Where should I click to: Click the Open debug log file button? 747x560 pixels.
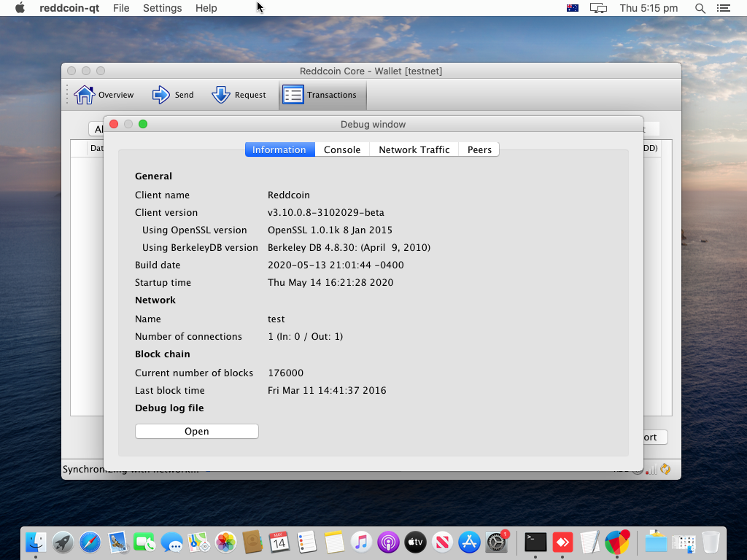(x=197, y=432)
